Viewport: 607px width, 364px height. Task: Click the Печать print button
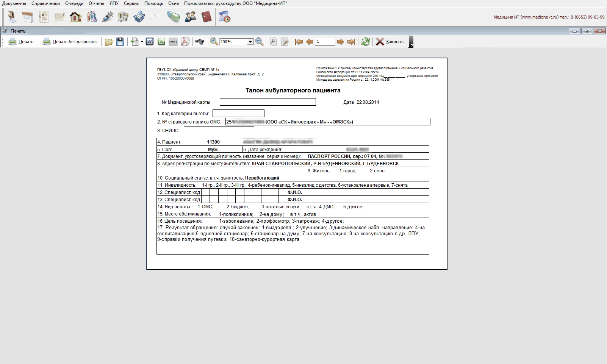(x=21, y=42)
